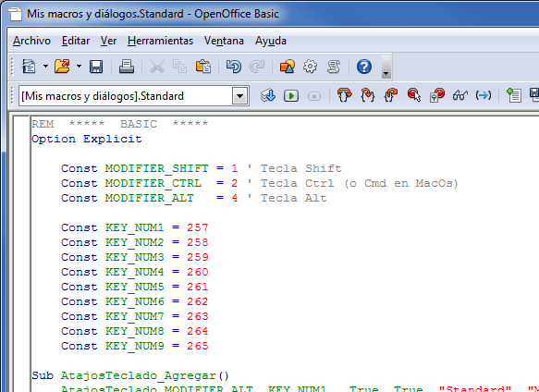Viewport: 539px width, 392px height.
Task: Open the Archivo menu
Action: 31,41
